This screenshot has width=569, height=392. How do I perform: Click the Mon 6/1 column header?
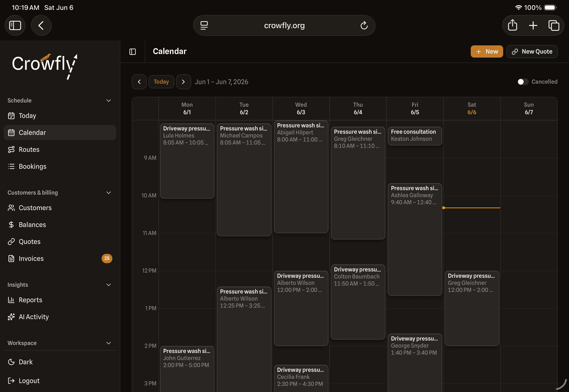(187, 109)
